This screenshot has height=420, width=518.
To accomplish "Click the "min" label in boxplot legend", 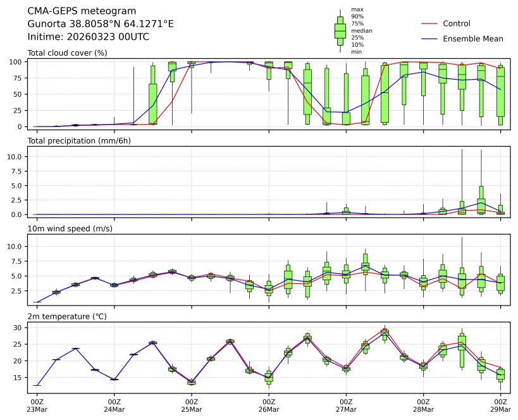I will point(357,52).
